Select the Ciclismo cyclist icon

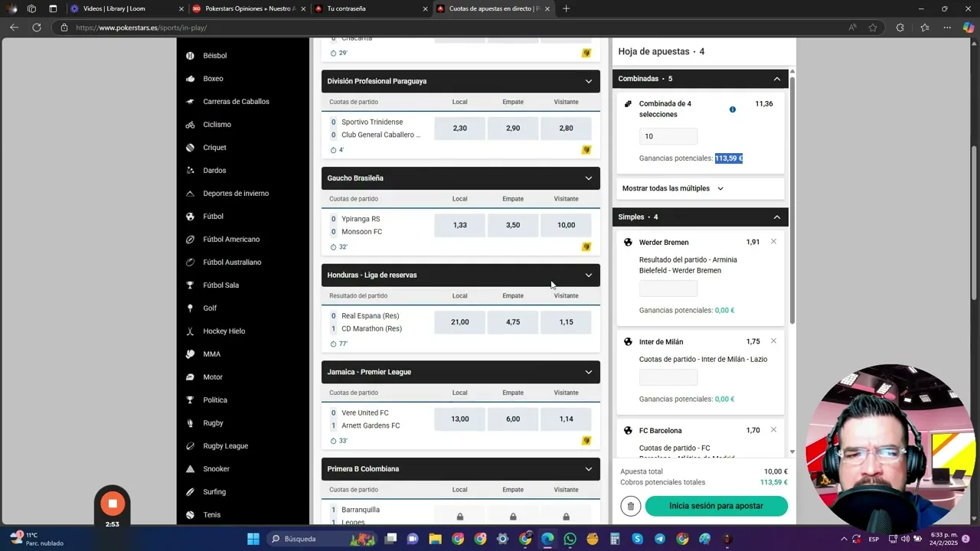coord(190,125)
